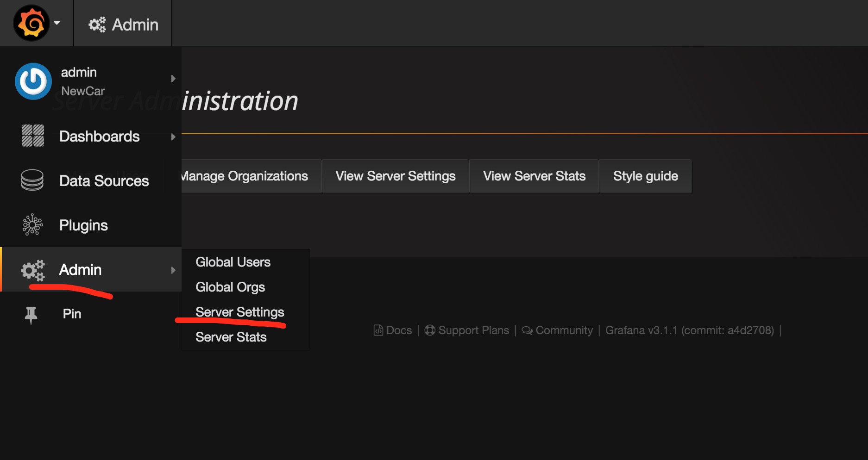Image resolution: width=868 pixels, height=460 pixels.
Task: Click the Pin pushpin icon
Action: point(31,315)
